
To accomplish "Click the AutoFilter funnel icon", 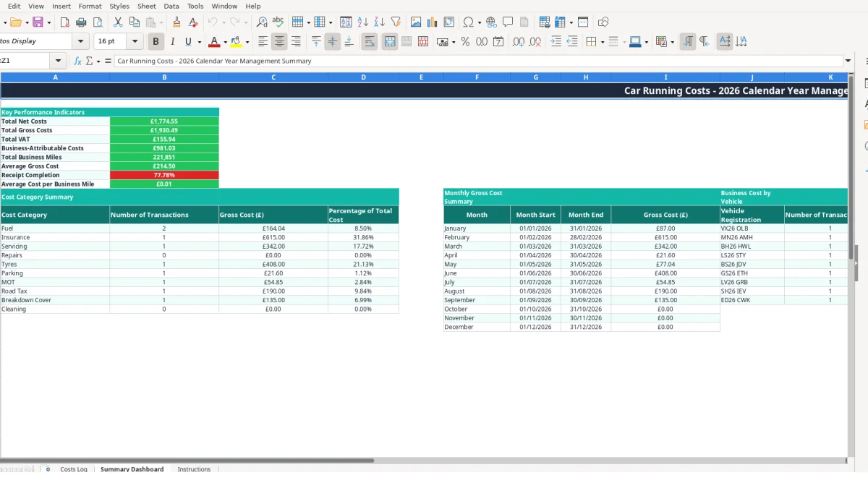I will (x=396, y=22).
